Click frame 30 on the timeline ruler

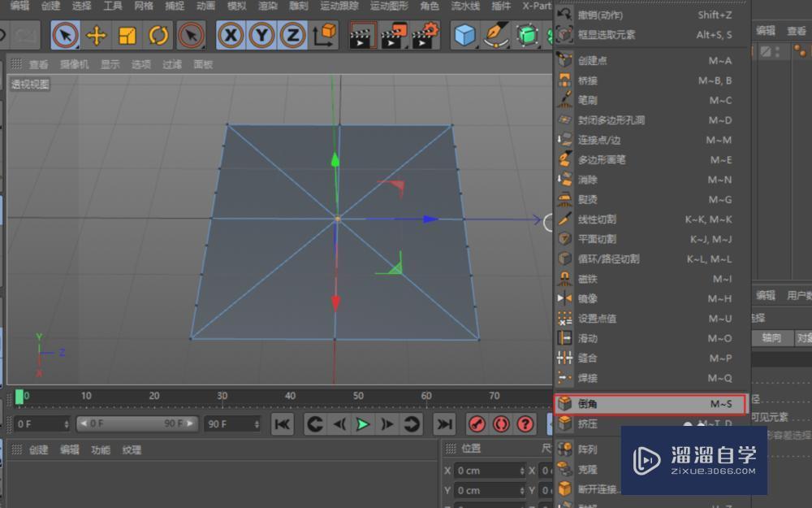[222, 396]
